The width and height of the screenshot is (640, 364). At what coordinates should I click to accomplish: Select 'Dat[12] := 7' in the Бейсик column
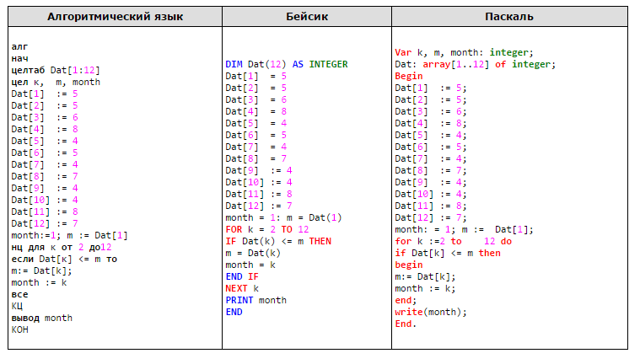click(259, 206)
